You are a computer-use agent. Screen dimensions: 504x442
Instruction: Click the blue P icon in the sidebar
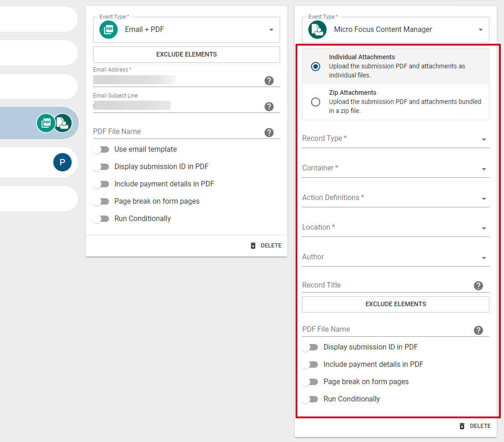point(62,162)
